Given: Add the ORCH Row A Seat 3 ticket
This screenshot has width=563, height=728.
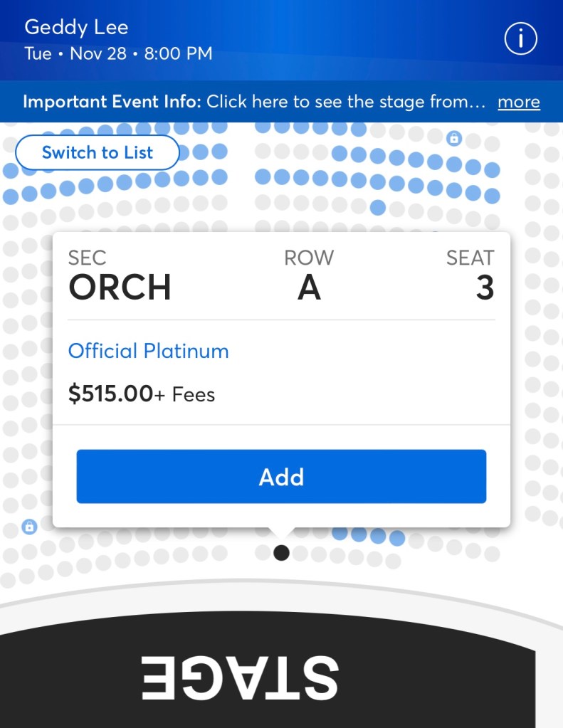Looking at the screenshot, I should point(281,477).
